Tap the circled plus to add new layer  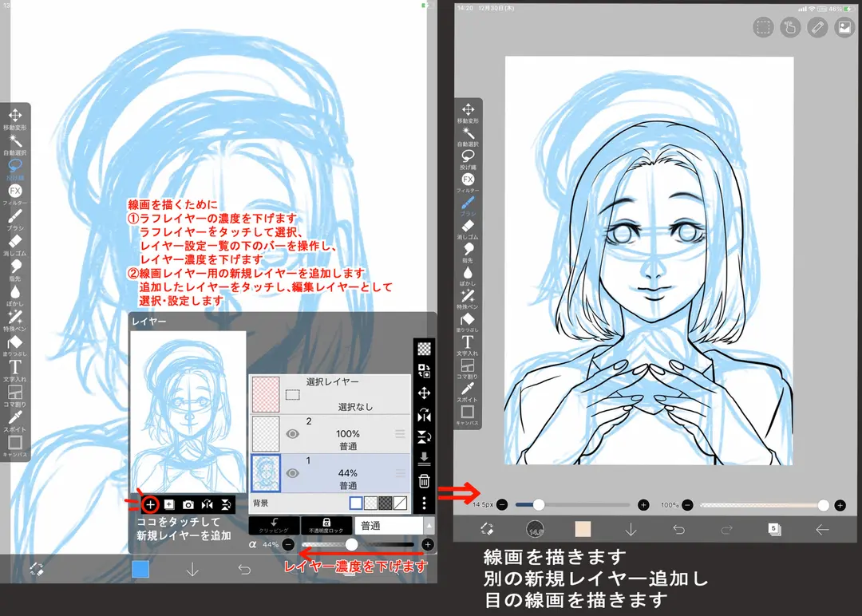(x=150, y=504)
